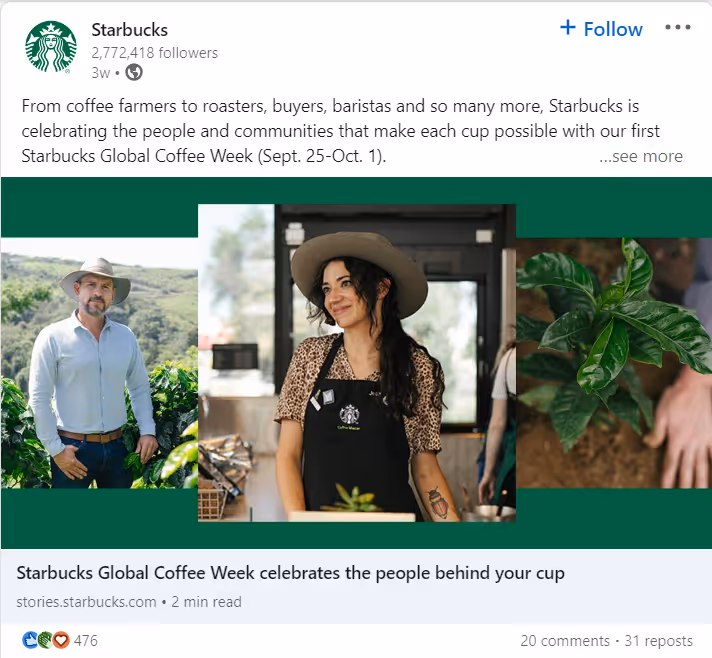Open the 476 reactions list
Screen dimensions: 712x658
click(85, 641)
